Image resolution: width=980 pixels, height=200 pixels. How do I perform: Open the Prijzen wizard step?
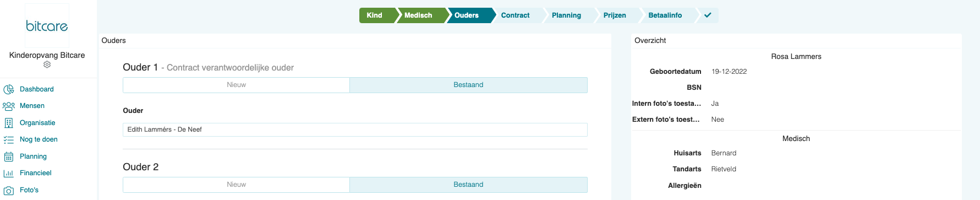[x=615, y=15]
